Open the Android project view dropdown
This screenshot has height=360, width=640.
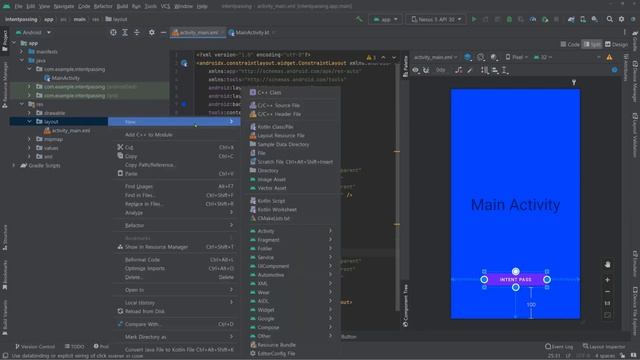coord(33,32)
